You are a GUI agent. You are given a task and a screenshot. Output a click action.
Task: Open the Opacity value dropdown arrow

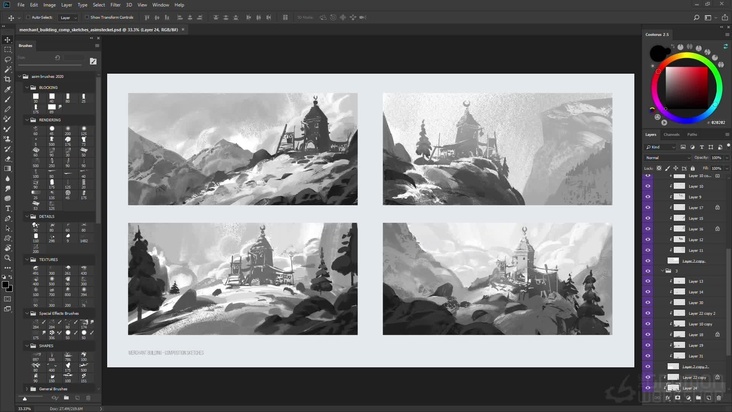point(725,158)
